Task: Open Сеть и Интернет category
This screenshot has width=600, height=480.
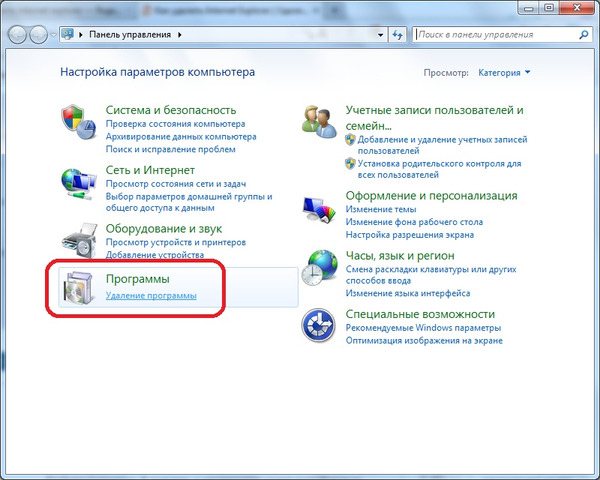Action: 150,170
